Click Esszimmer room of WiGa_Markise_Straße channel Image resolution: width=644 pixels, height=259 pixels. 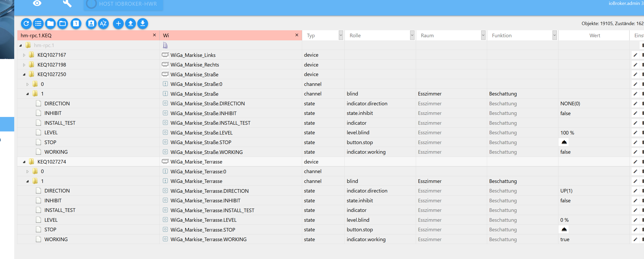tap(430, 94)
